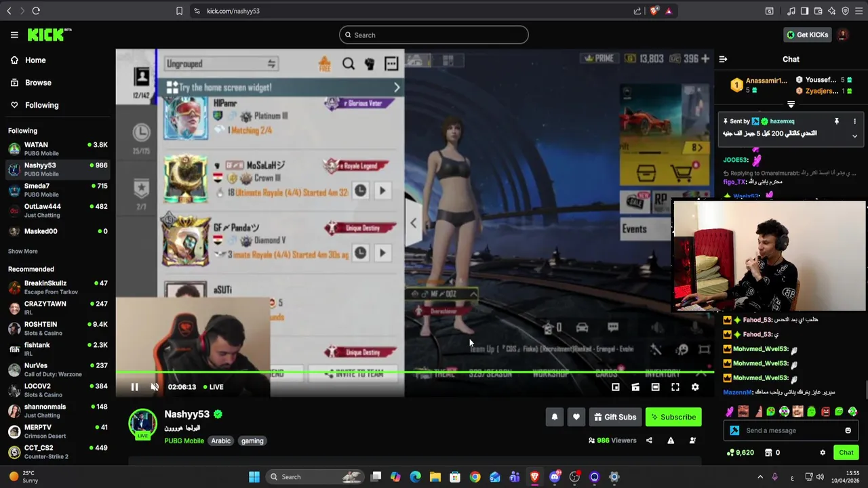Open shannonmais recommended channel

click(58, 411)
